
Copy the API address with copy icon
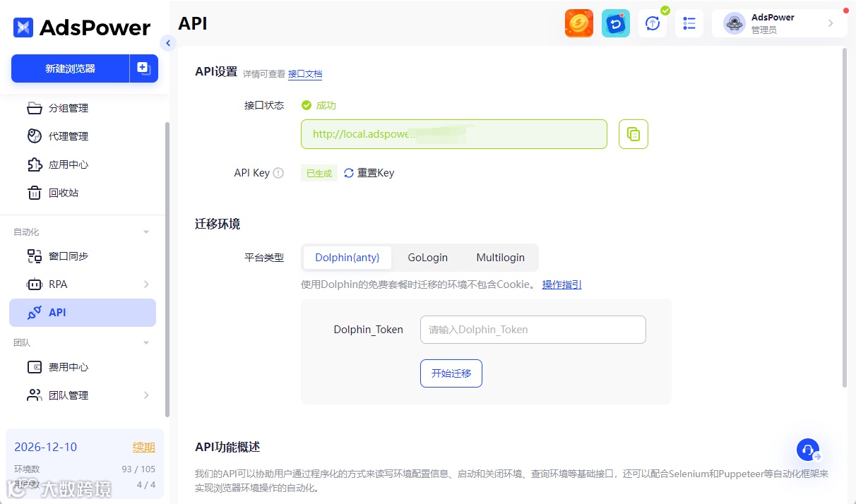click(x=634, y=134)
